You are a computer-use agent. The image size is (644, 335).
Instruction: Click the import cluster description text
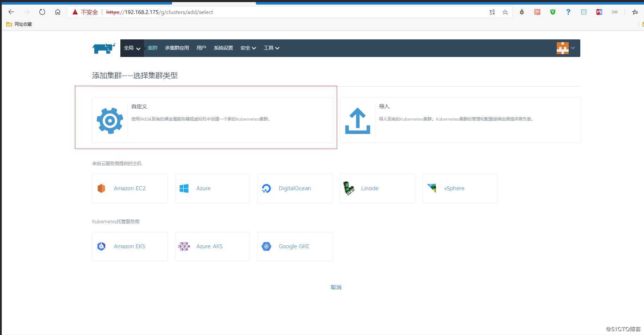point(456,119)
